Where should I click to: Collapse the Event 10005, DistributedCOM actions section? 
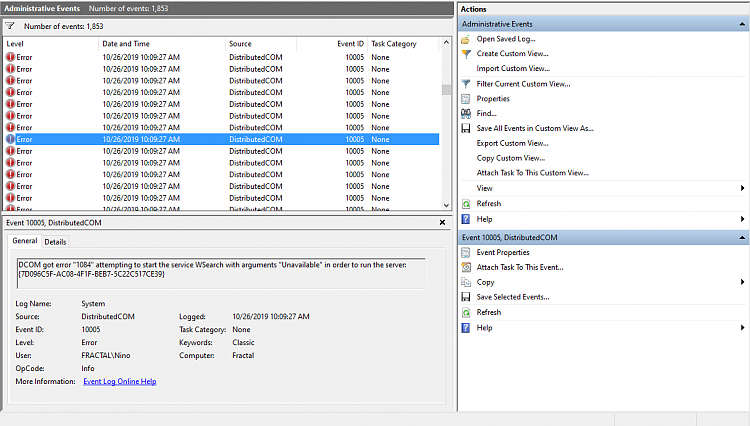coord(742,238)
